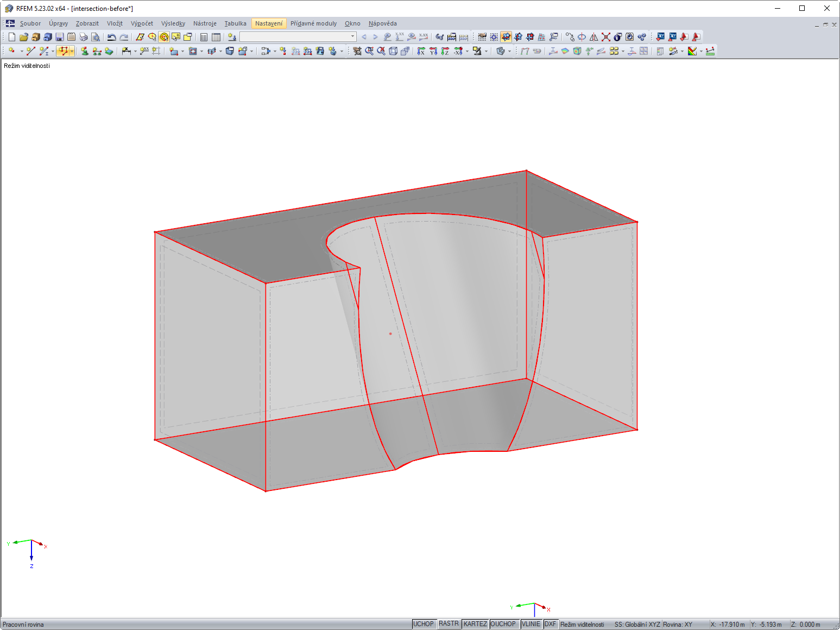This screenshot has width=840, height=630.
Task: Show view in X direction
Action: pos(421,51)
